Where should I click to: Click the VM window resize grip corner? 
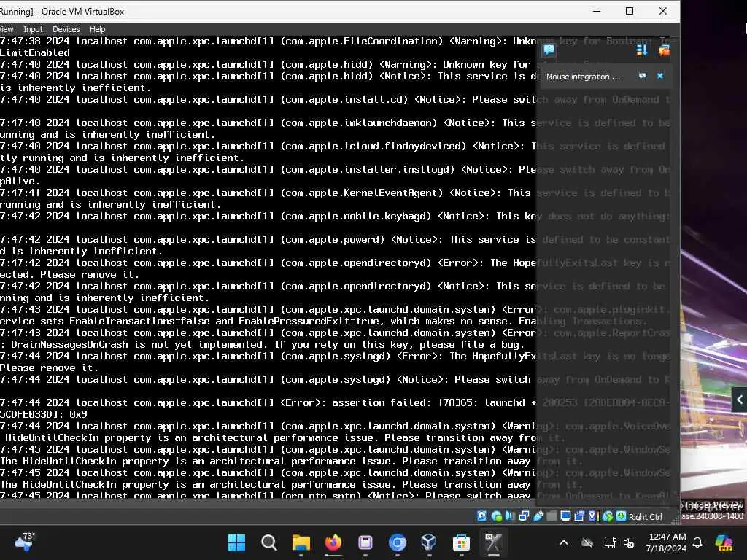(675, 520)
